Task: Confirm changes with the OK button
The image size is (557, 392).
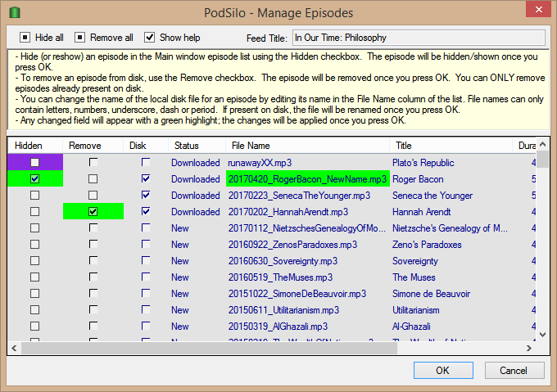Action: point(443,371)
